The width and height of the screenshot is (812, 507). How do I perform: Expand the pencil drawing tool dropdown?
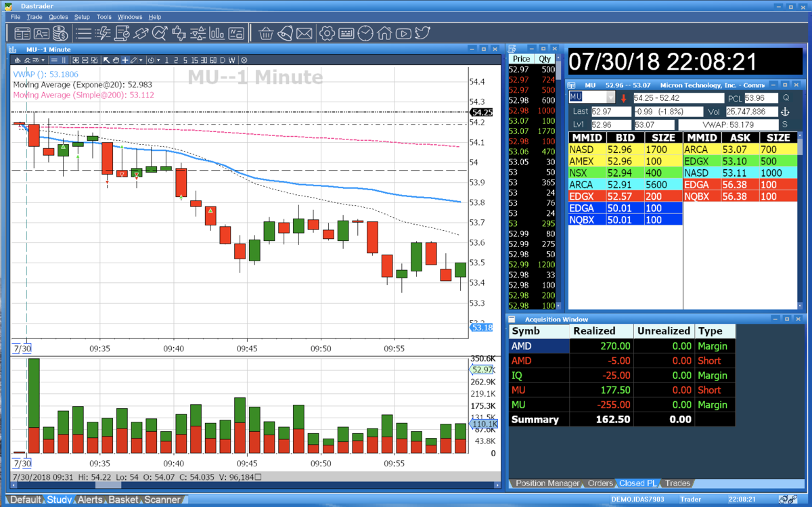[x=141, y=60]
